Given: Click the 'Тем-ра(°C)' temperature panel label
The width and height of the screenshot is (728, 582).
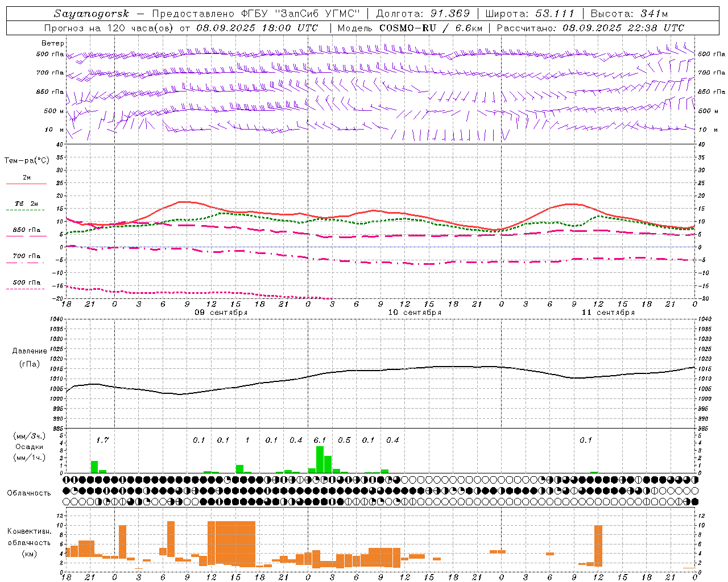Looking at the screenshot, I should [x=27, y=161].
